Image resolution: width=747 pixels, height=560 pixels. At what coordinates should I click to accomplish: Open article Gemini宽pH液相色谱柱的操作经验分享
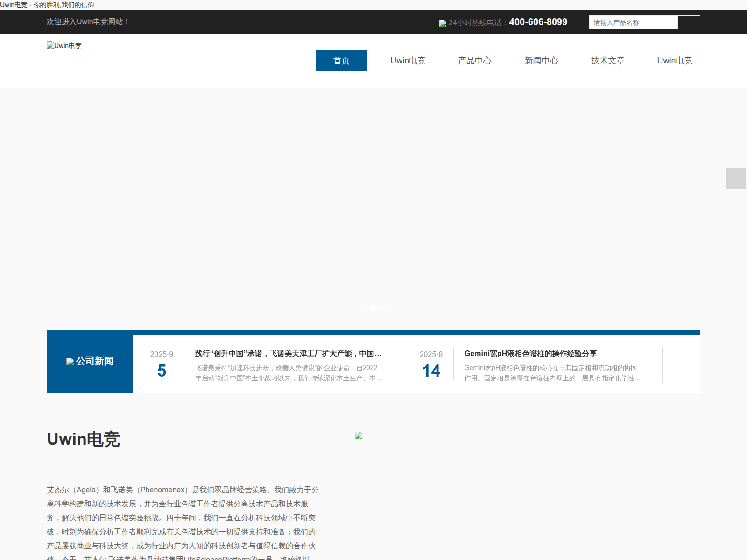pyautogui.click(x=530, y=354)
